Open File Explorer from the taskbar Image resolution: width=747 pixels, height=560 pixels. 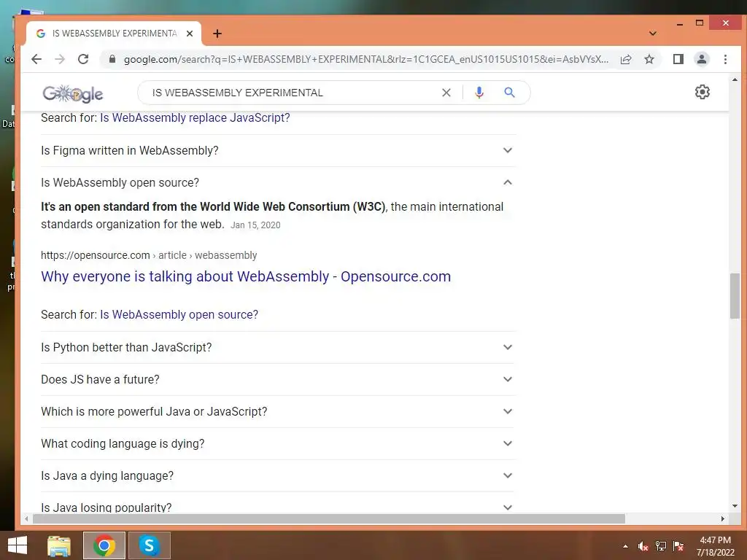tap(59, 545)
